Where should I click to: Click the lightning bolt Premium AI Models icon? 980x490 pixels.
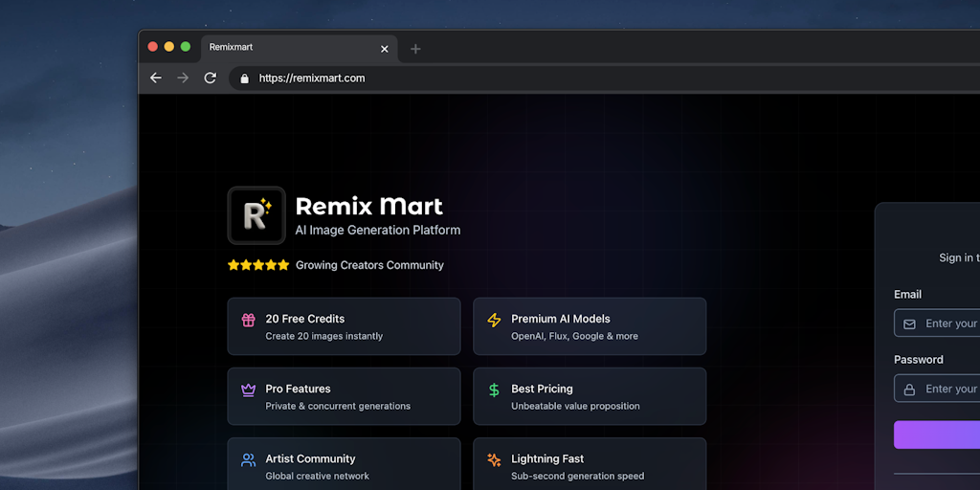pyautogui.click(x=494, y=320)
